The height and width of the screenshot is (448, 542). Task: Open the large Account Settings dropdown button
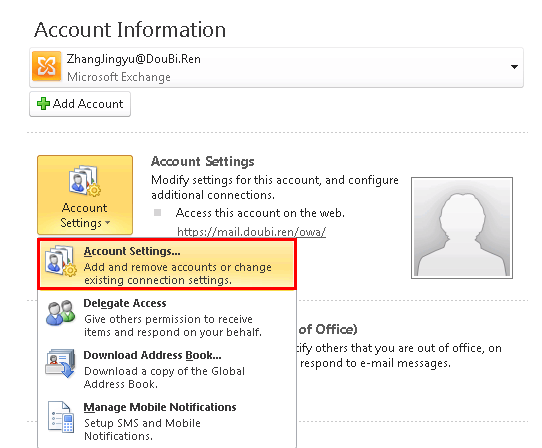[85, 195]
